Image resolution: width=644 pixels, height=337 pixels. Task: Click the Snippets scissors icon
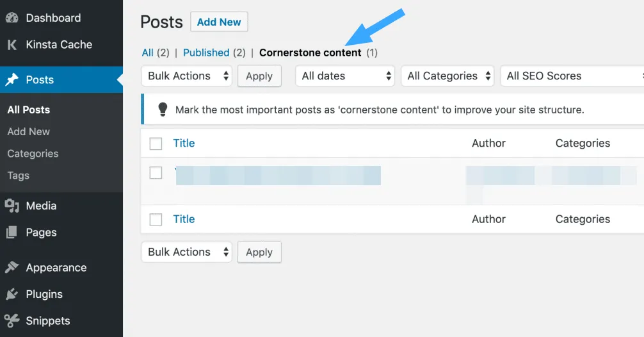pyautogui.click(x=12, y=321)
